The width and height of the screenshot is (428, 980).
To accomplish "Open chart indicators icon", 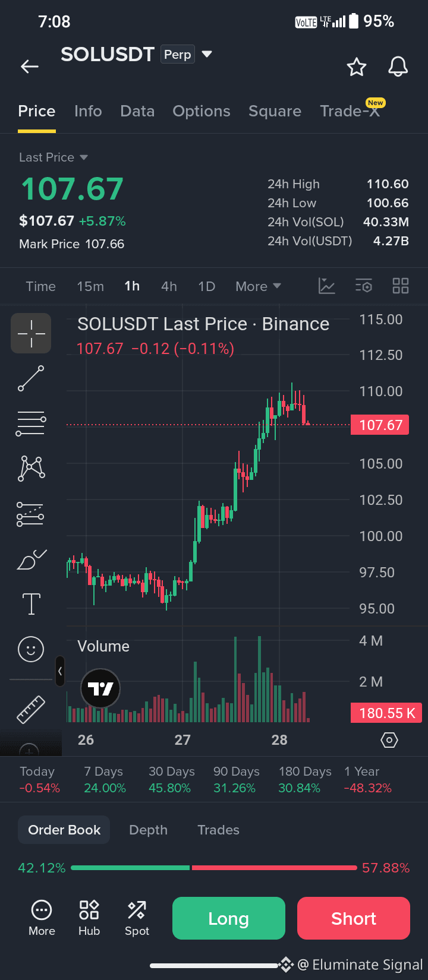I will pos(327,286).
